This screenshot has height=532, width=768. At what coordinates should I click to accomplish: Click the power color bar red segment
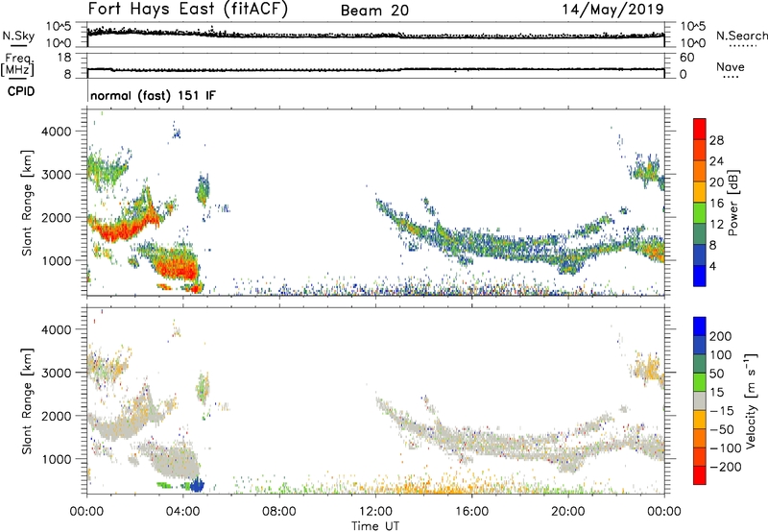700,129
